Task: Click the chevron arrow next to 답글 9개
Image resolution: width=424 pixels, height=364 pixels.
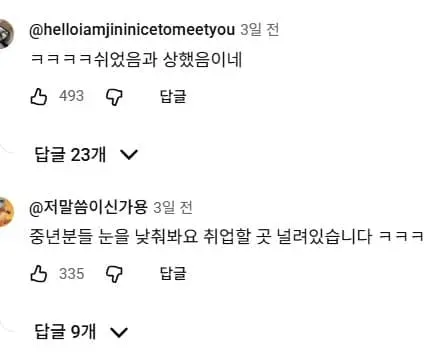Action: [x=119, y=332]
